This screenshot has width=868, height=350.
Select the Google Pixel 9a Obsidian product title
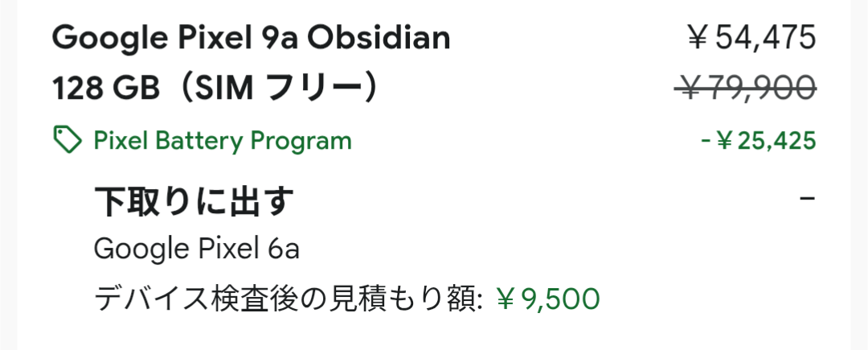(252, 37)
